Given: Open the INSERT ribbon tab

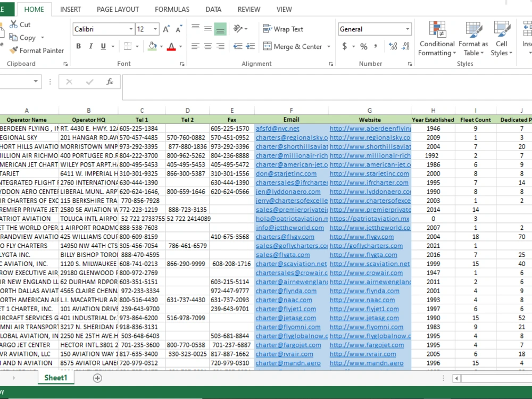Looking at the screenshot, I should (71, 10).
